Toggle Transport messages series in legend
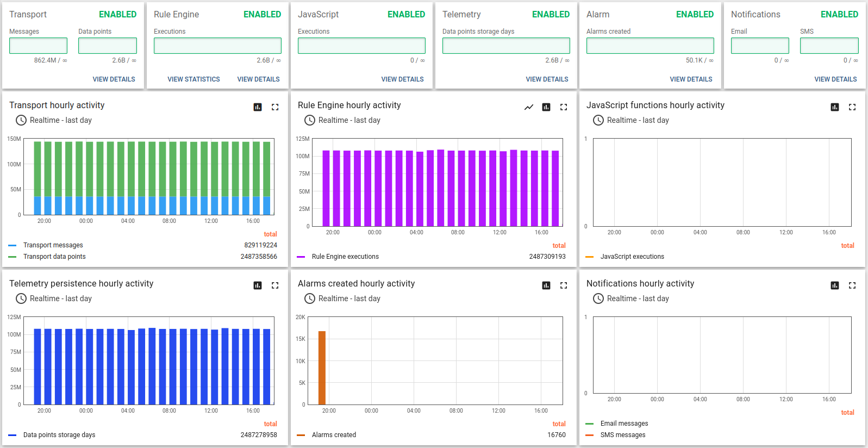The height and width of the screenshot is (448, 868). click(x=53, y=245)
